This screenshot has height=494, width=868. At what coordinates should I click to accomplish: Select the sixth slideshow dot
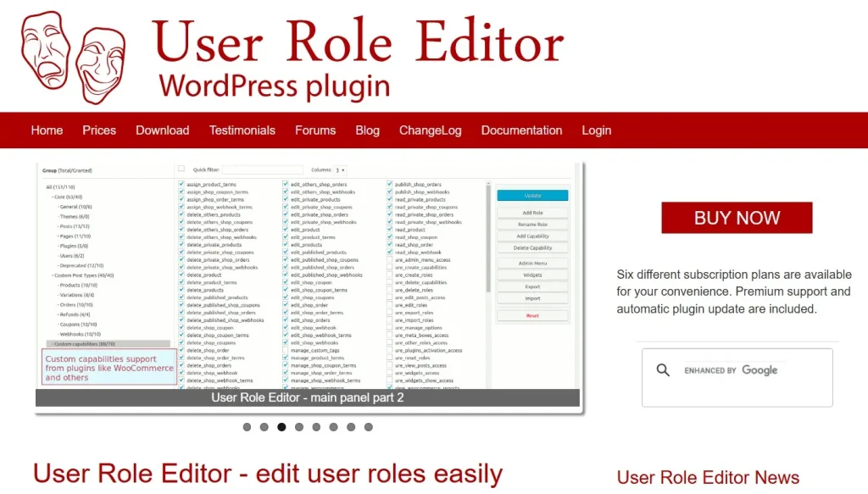334,427
